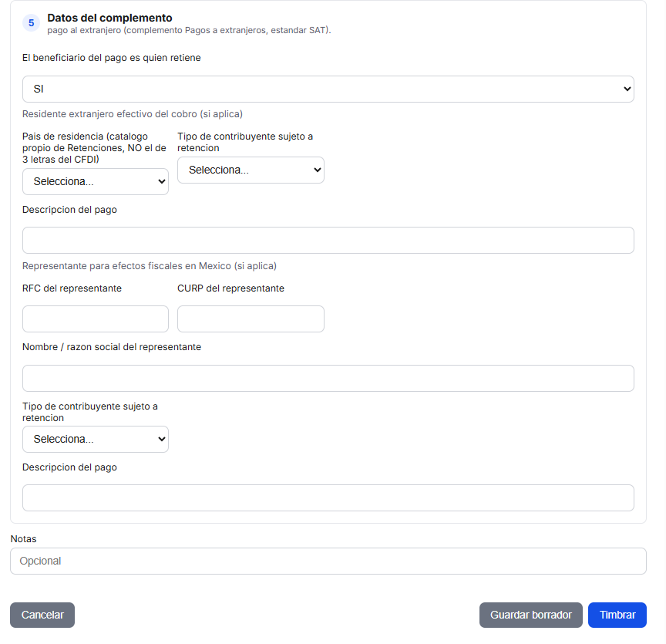Click the 'Notas' label
The height and width of the screenshot is (644, 666).
click(x=23, y=539)
